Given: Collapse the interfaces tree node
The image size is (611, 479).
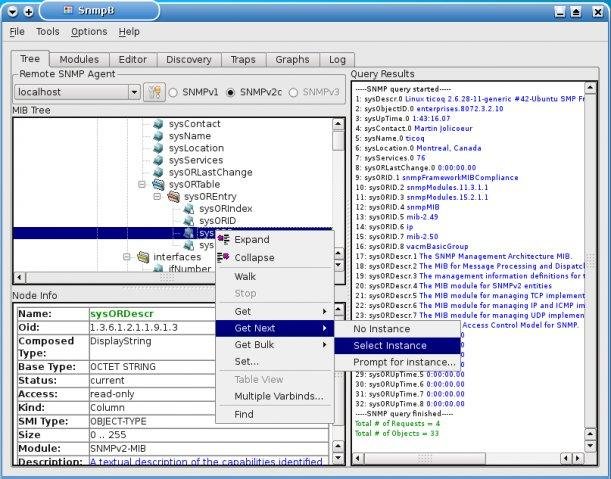Looking at the screenshot, I should [x=127, y=257].
